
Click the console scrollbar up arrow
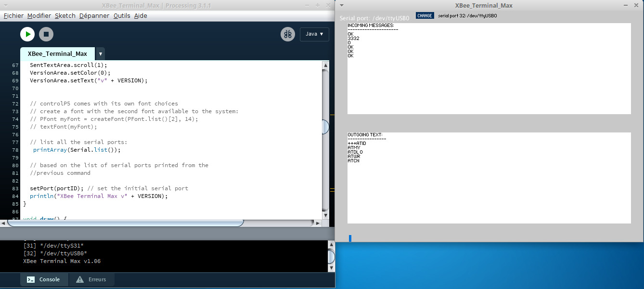[331, 246]
